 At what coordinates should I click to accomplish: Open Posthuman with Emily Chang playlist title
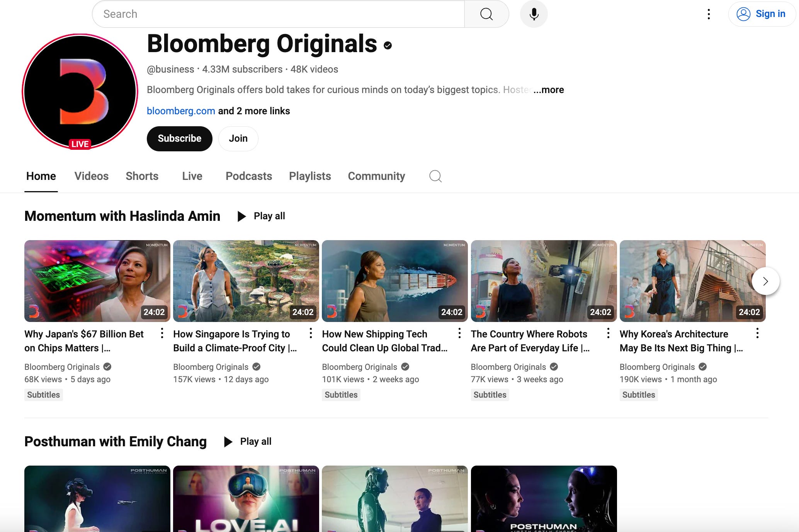pyautogui.click(x=116, y=442)
